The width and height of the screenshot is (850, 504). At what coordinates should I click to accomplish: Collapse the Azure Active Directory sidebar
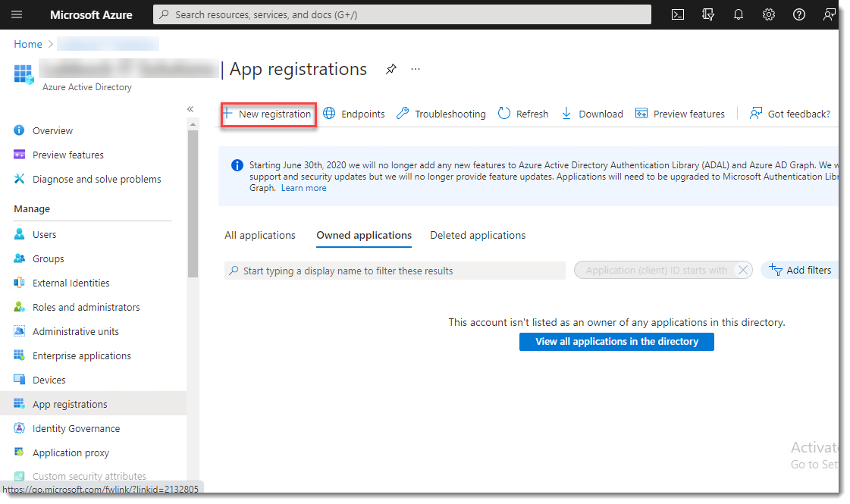pos(190,109)
